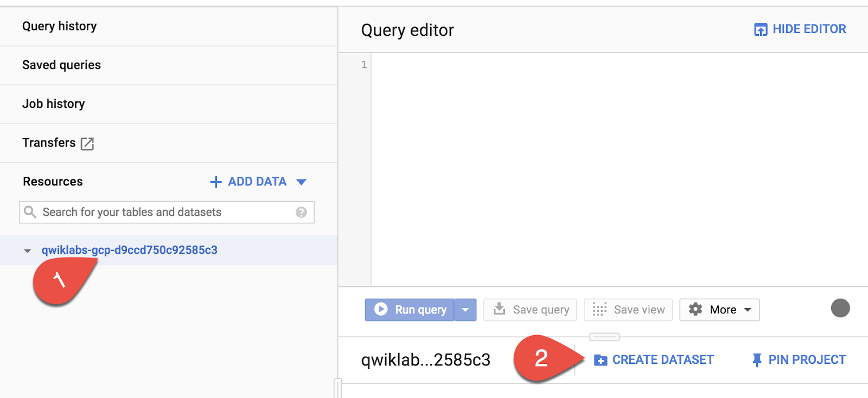Open the More dropdown caret
The width and height of the screenshot is (868, 398).
[x=748, y=310]
